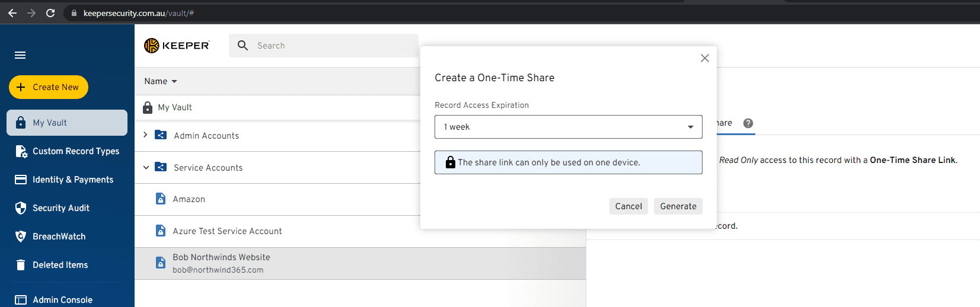Open BreachWatch in the sidebar

(59, 236)
